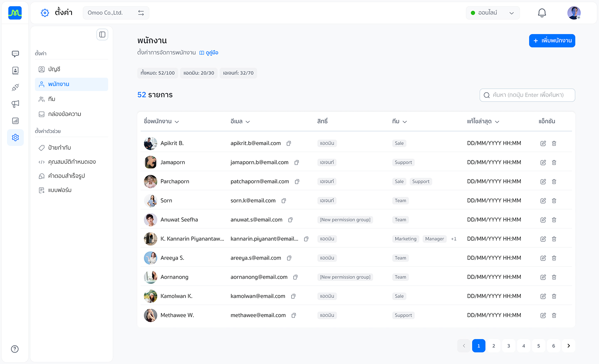This screenshot has height=364, width=599.
Task: Copy the K. Kannarin email address
Action: (306, 239)
